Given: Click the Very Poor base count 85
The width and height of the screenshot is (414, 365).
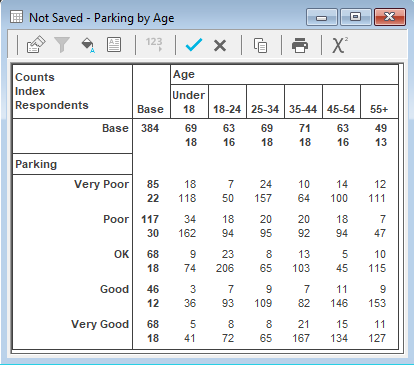Looking at the screenshot, I should (x=153, y=184).
